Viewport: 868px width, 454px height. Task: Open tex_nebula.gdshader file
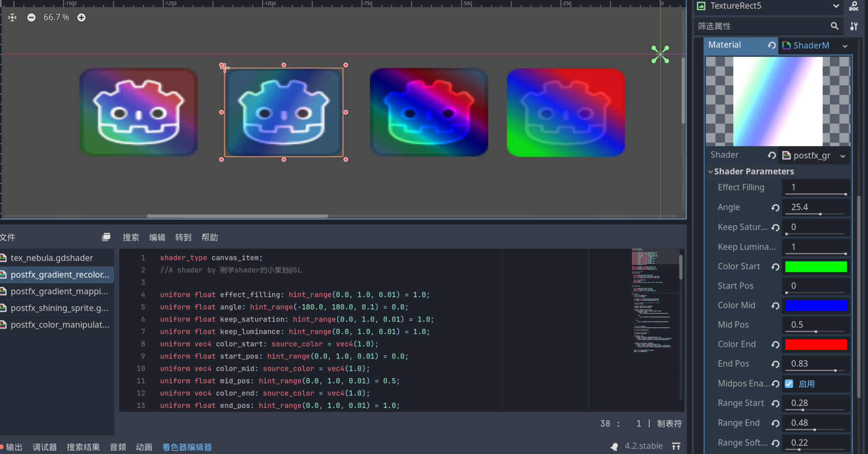point(52,258)
